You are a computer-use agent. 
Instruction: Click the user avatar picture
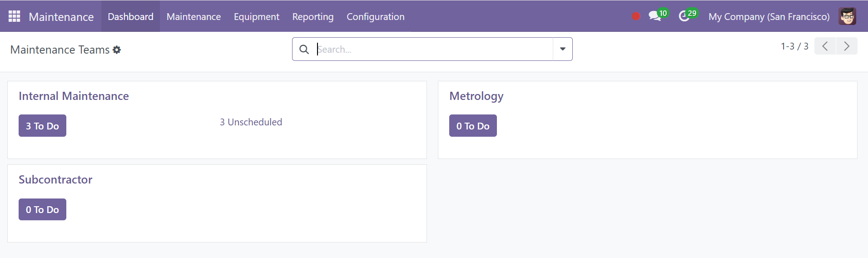[847, 16]
